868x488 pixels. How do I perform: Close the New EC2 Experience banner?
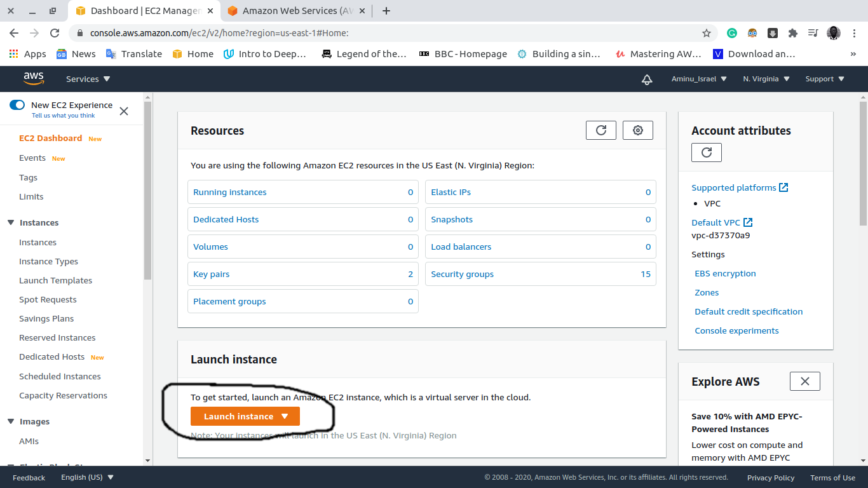(124, 111)
